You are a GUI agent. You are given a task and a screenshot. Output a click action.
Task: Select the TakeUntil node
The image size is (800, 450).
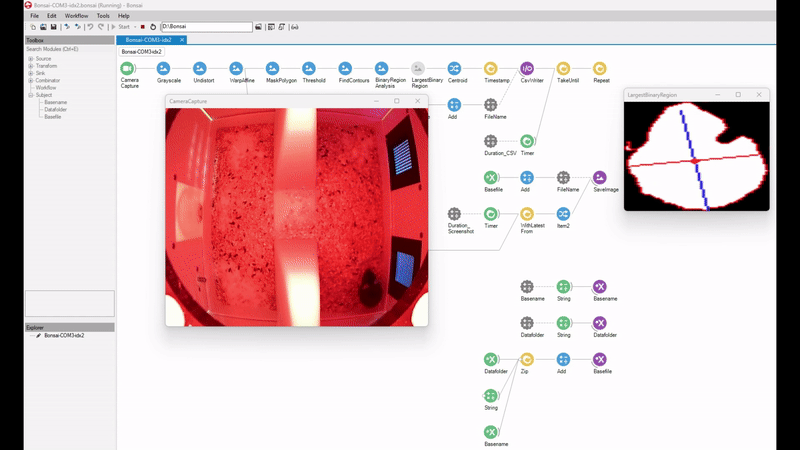pos(563,68)
